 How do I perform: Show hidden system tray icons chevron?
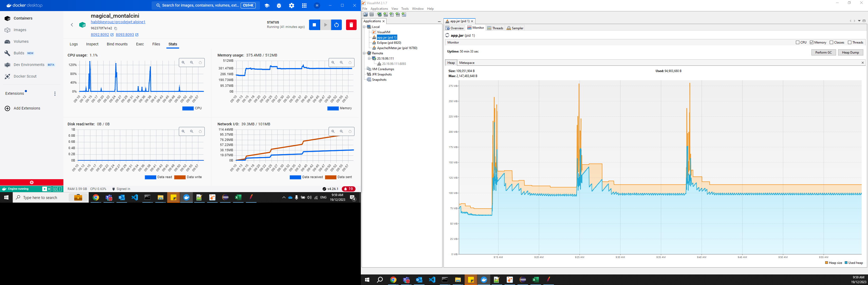(x=284, y=197)
